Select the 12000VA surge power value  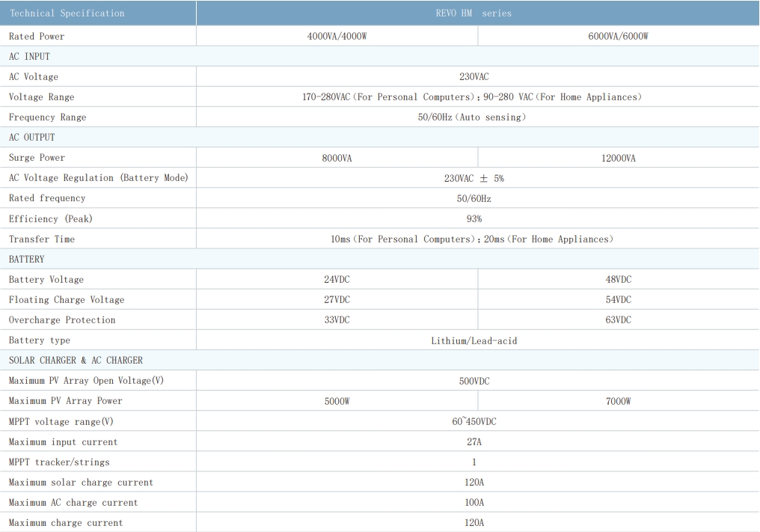[x=618, y=158]
